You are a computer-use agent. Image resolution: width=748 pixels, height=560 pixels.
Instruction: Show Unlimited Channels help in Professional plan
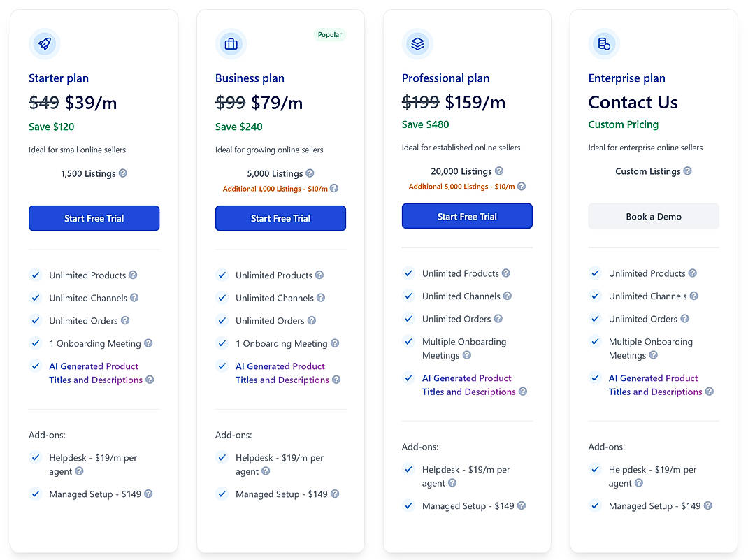(x=508, y=296)
